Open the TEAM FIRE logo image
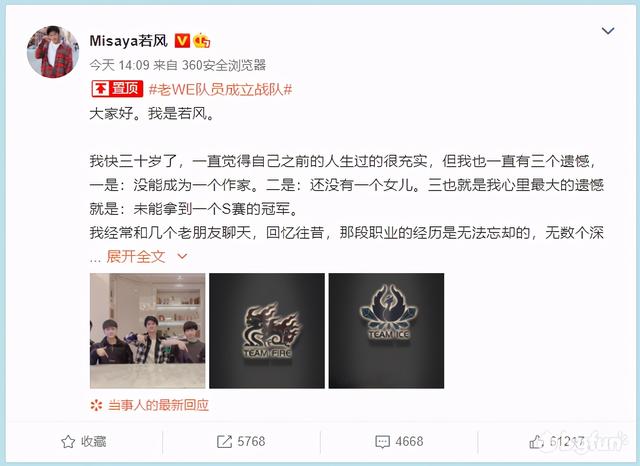The image size is (640, 466). click(x=267, y=331)
